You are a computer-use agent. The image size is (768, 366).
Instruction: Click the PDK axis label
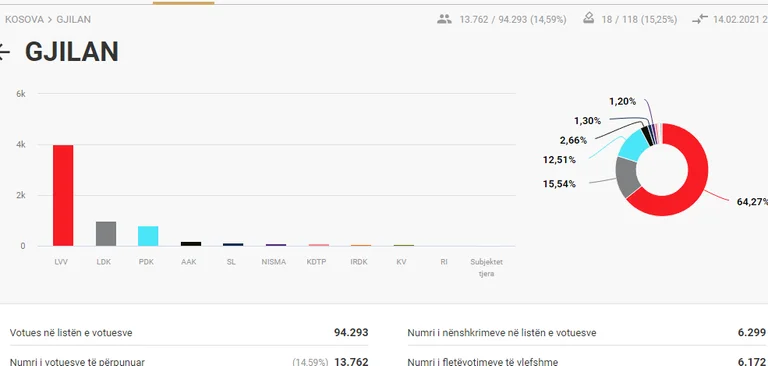coord(146,262)
